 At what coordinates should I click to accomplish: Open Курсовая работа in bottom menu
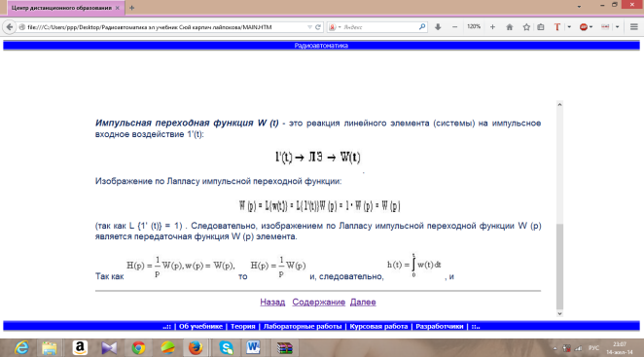point(378,326)
